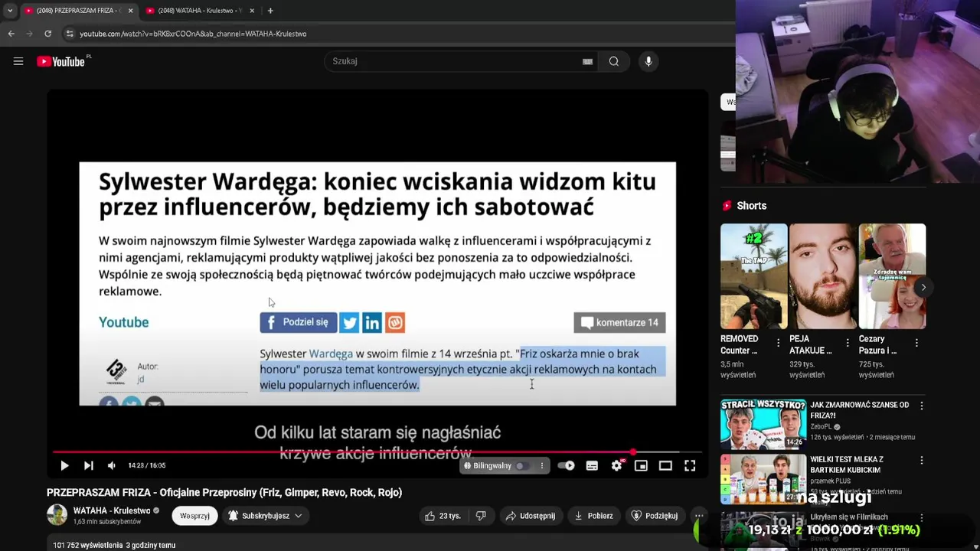The height and width of the screenshot is (551, 980).
Task: Go to YouTube home via logo
Action: pyautogui.click(x=61, y=61)
